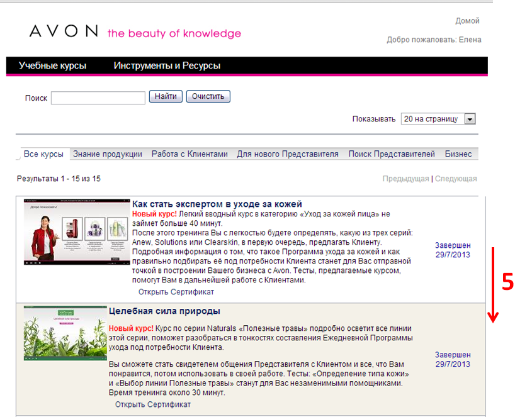Switch to the Работа с Клиентами tab

tap(190, 154)
